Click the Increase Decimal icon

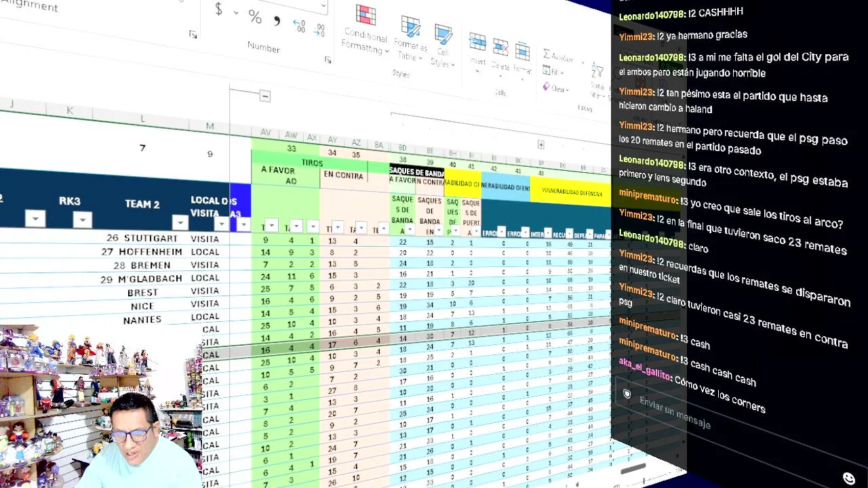point(299,26)
